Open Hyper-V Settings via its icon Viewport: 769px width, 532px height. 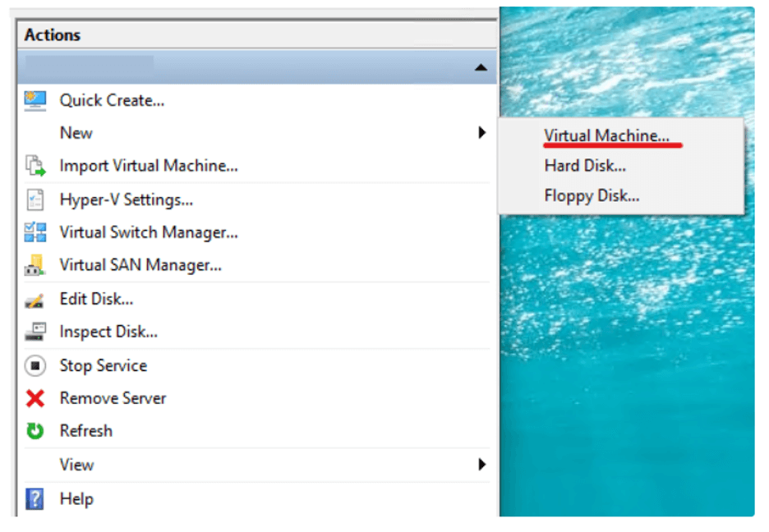point(35,199)
